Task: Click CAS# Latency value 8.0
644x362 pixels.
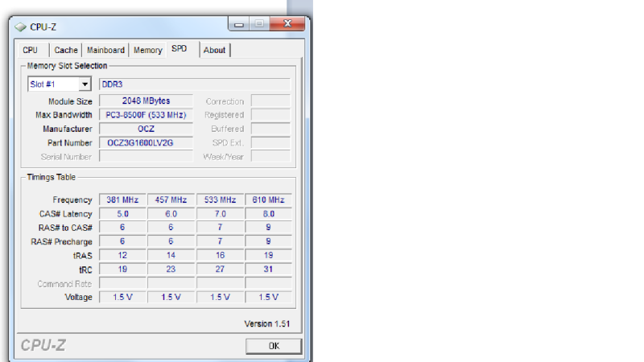Action: click(268, 214)
